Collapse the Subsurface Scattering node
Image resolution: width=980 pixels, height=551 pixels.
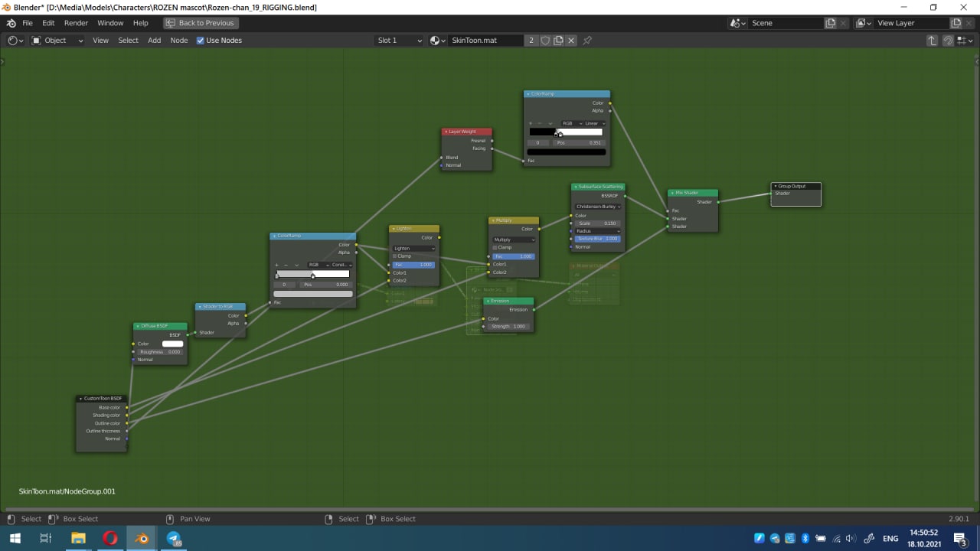(x=576, y=187)
